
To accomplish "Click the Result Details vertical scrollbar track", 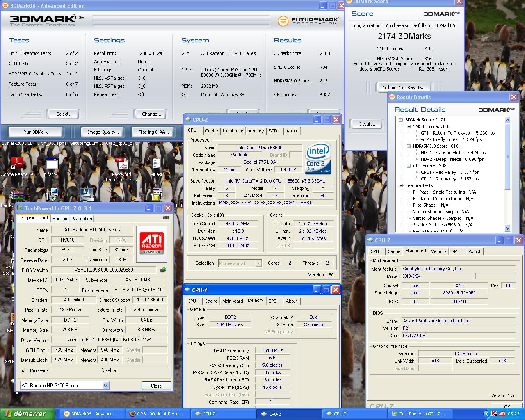I will tap(507, 207).
